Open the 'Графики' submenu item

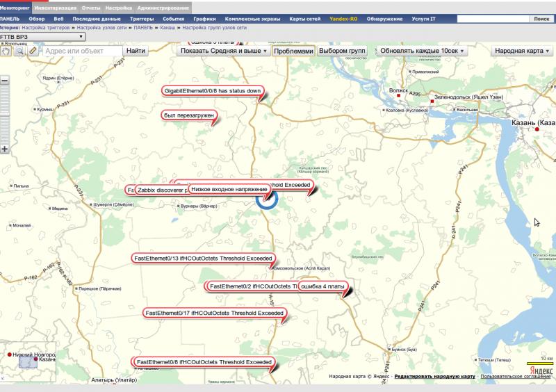(204, 19)
